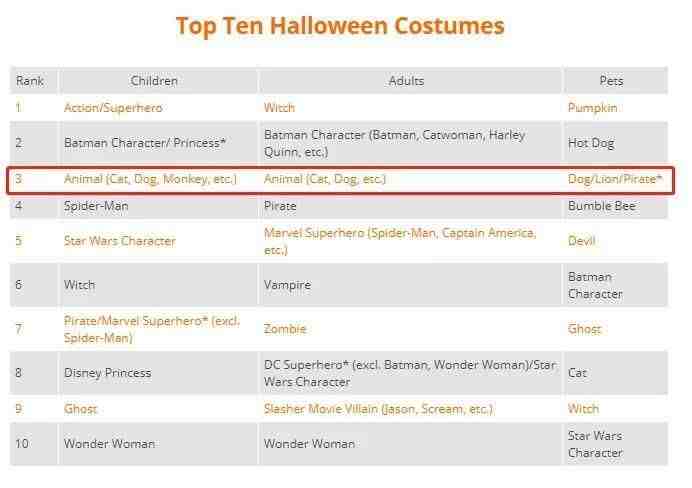Click the Pumpkin pet costume cell
Viewport: 692px width, 488px height.
[592, 108]
